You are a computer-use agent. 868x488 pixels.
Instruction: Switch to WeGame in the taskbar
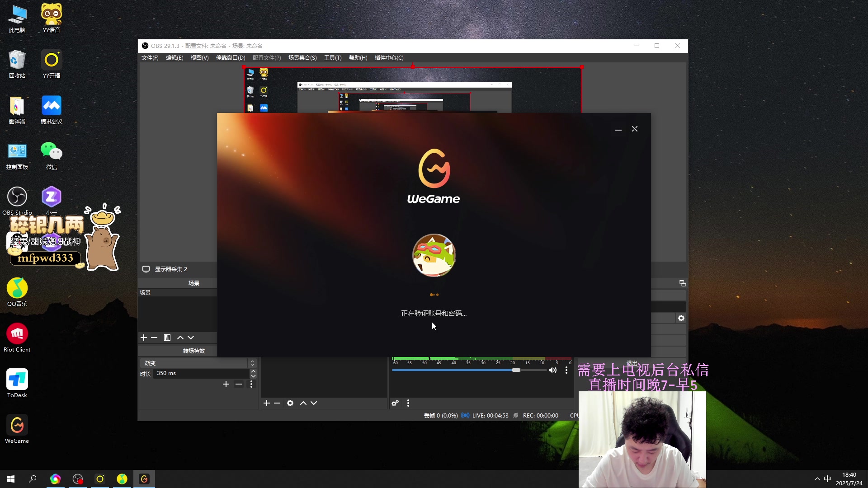[x=144, y=479]
